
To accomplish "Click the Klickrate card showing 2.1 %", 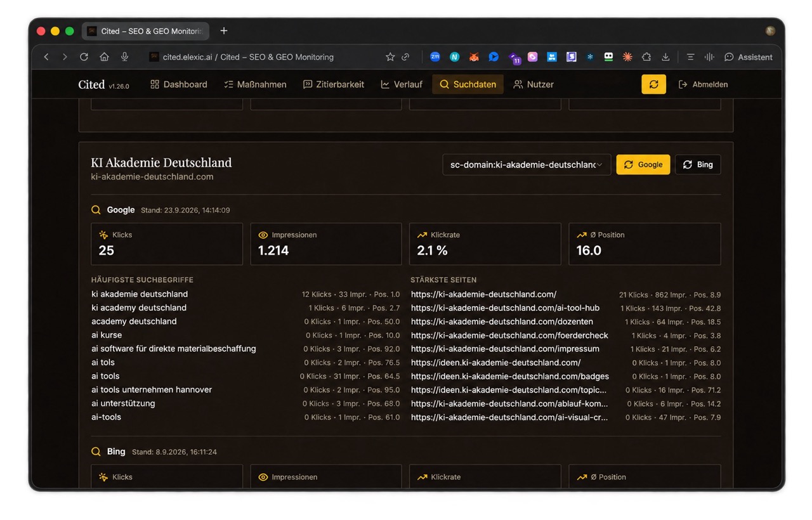I will (485, 244).
